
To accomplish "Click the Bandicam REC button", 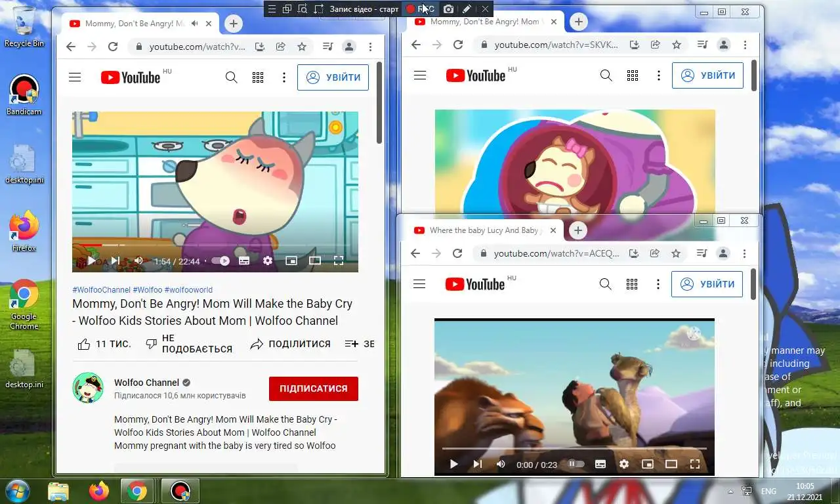I will [x=419, y=9].
